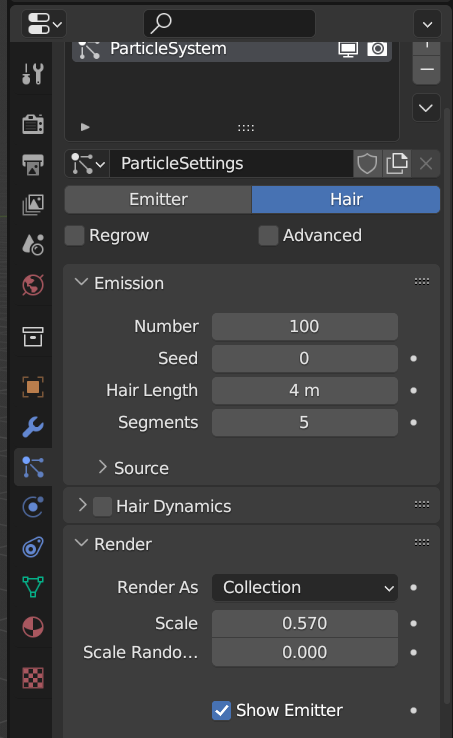This screenshot has height=738, width=453.
Task: Enable the Regrow checkbox
Action: tap(74, 235)
